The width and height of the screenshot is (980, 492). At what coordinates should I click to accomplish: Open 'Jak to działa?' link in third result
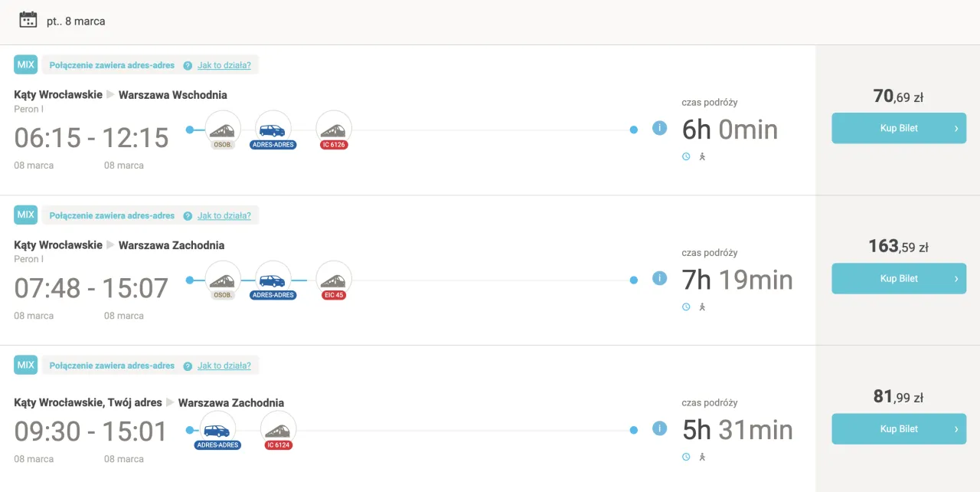224,366
